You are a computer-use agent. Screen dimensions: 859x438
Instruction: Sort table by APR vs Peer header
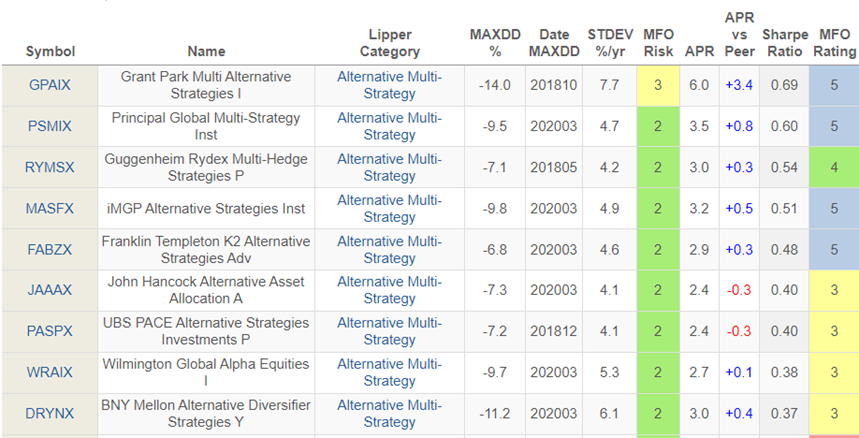click(738, 34)
